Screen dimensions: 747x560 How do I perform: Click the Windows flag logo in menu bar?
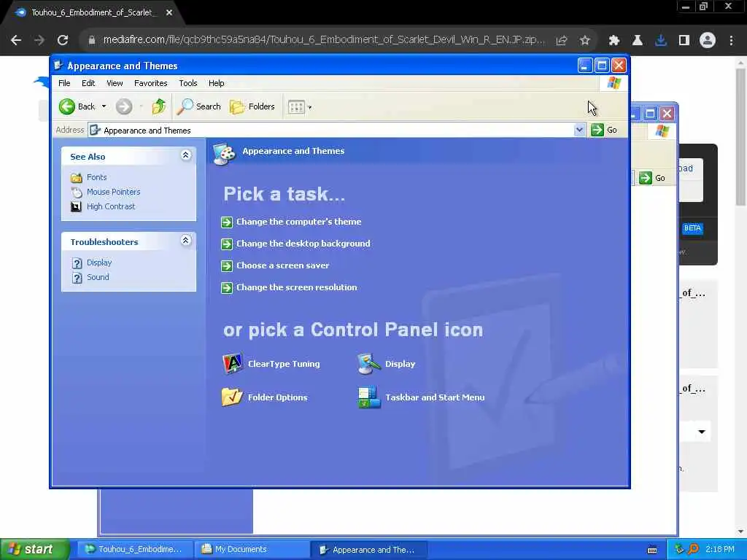[614, 83]
